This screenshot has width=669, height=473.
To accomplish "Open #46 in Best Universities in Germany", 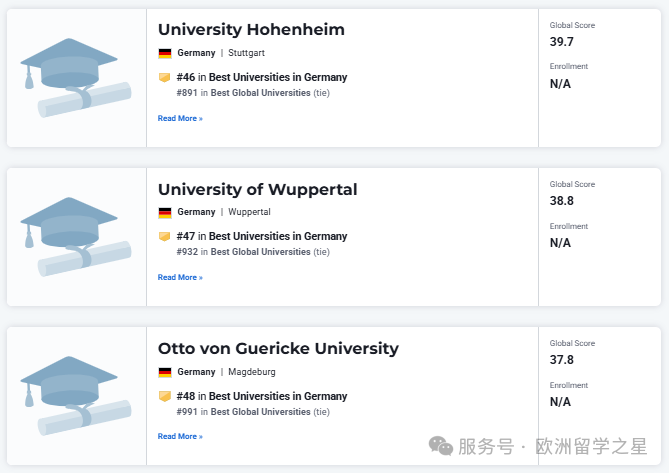I will [x=262, y=77].
